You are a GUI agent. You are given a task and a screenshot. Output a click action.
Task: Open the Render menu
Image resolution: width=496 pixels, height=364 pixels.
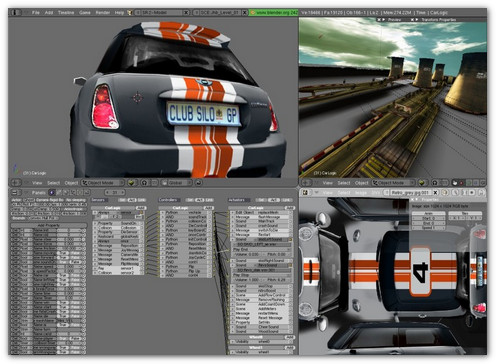[103, 12]
